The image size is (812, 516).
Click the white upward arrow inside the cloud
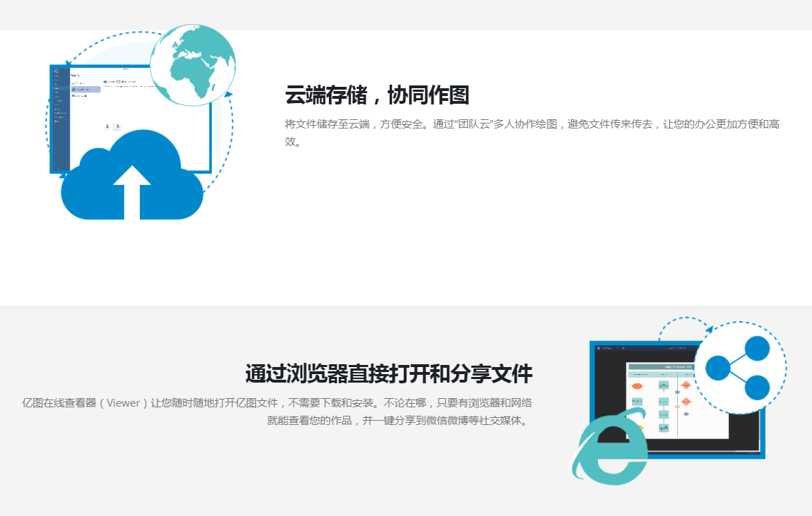(x=132, y=191)
